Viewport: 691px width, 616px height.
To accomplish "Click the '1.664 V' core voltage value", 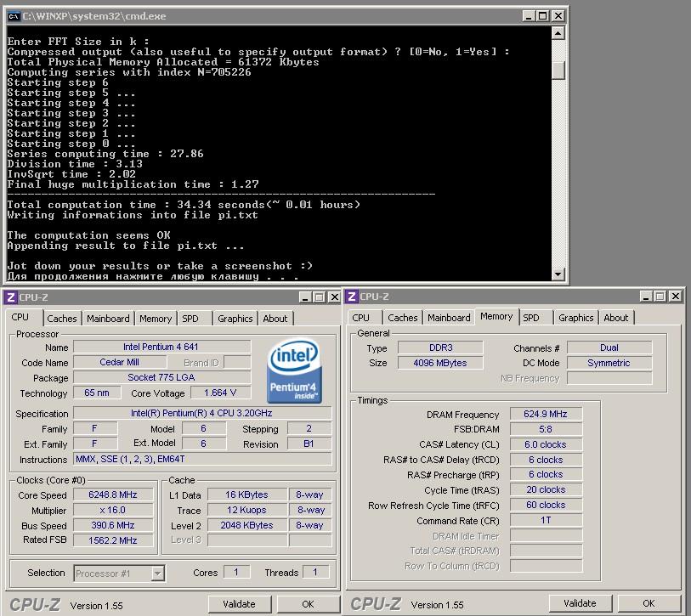I will (x=220, y=393).
